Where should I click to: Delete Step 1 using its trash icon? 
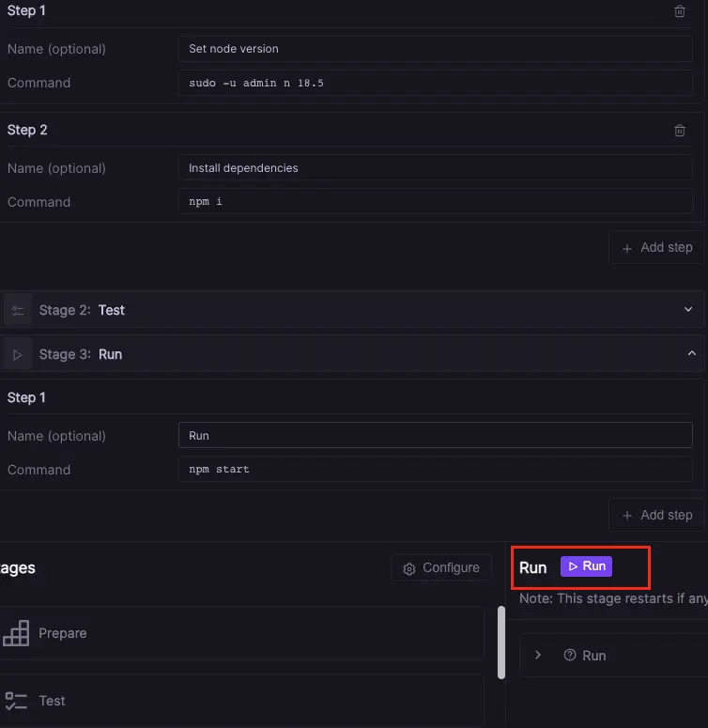[680, 11]
